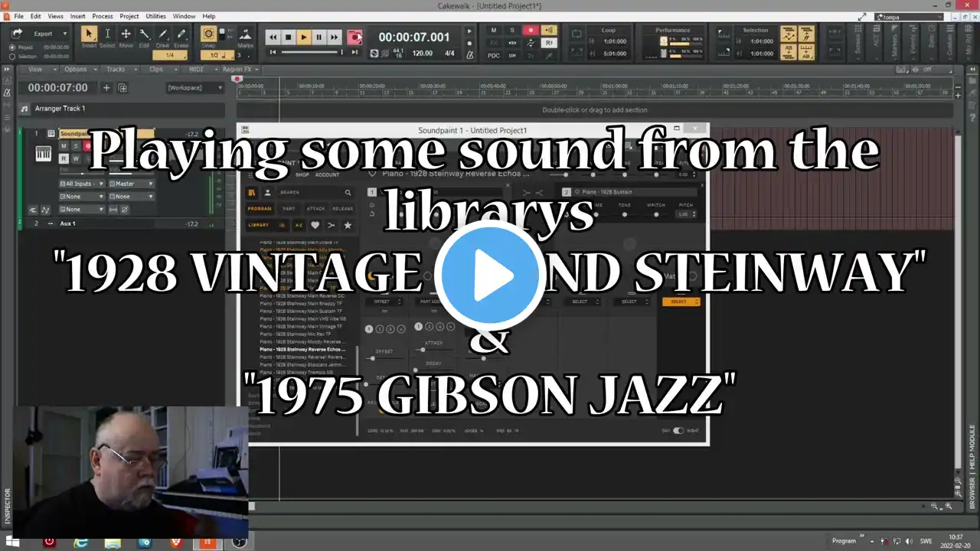The height and width of the screenshot is (551, 980).
Task: Select the Smart tool in toolbar
Action: click(x=89, y=37)
